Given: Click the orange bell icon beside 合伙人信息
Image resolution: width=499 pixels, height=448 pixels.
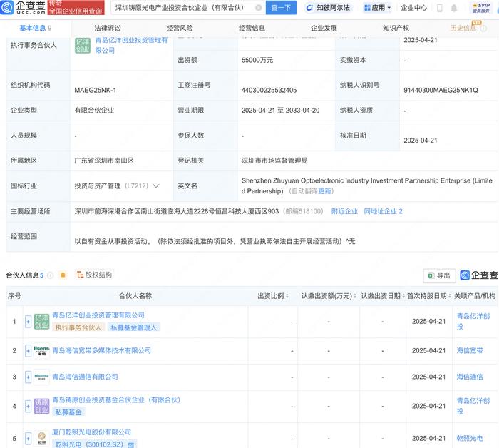Looking at the screenshot, I should [x=63, y=275].
